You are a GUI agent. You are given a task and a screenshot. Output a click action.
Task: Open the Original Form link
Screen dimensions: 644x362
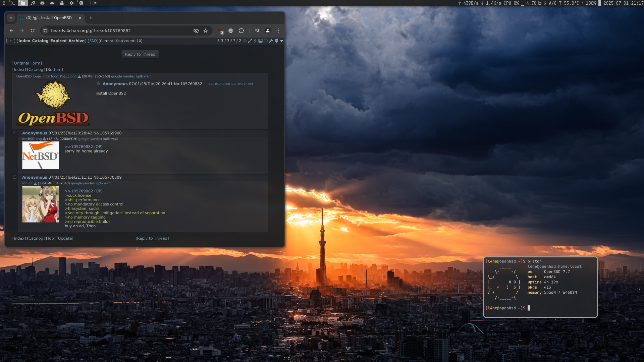point(27,63)
